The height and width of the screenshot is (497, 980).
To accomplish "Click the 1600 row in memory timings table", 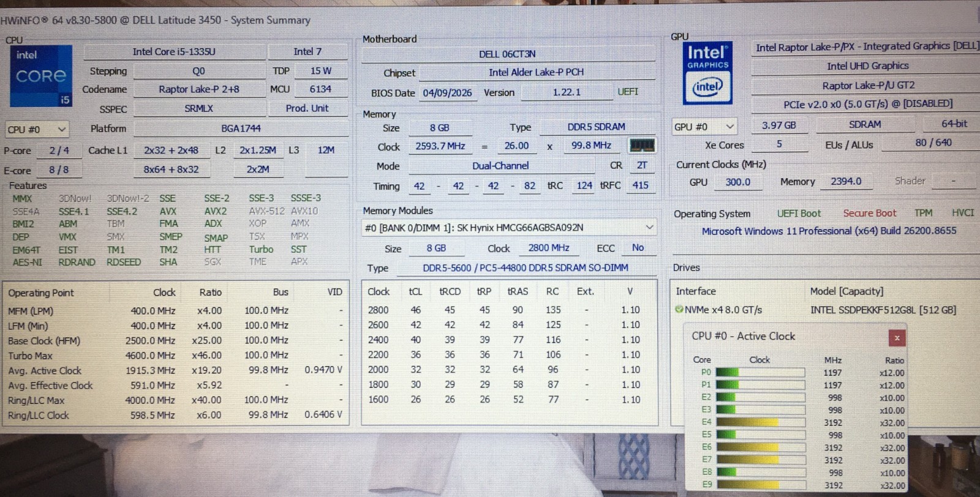I will 508,400.
